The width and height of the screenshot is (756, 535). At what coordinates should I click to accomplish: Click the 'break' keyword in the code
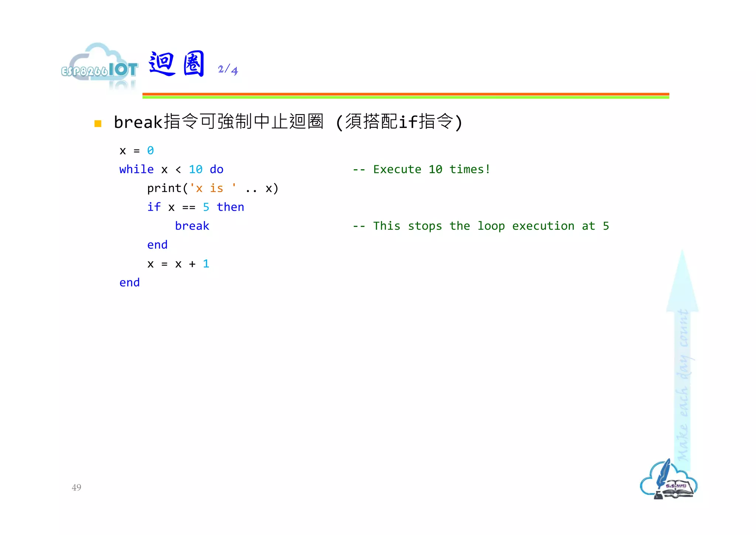192,226
